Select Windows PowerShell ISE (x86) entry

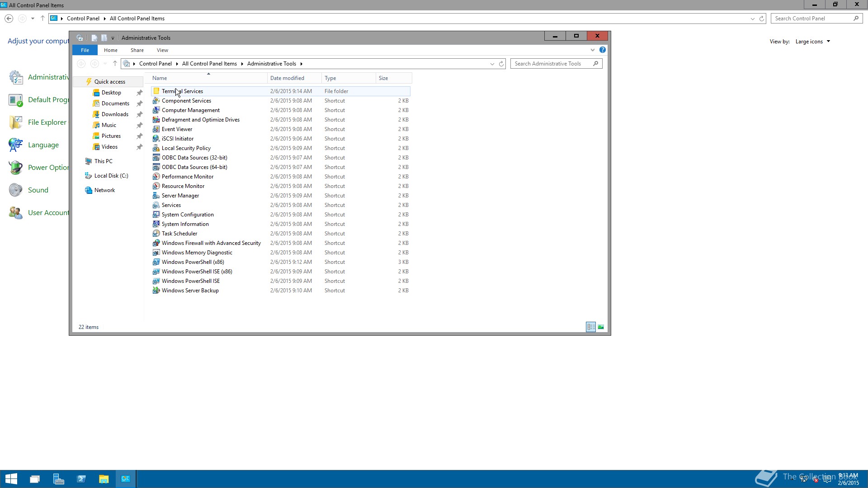click(280, 272)
